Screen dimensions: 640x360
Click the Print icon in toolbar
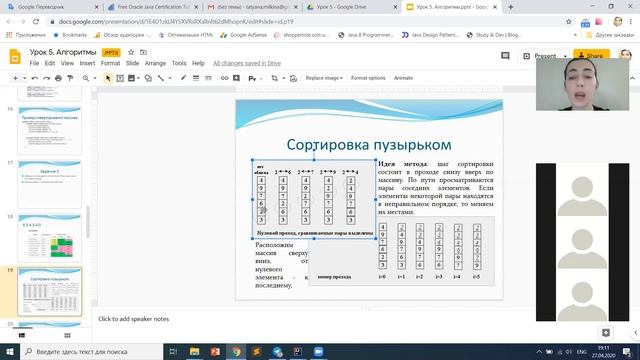coord(58,78)
